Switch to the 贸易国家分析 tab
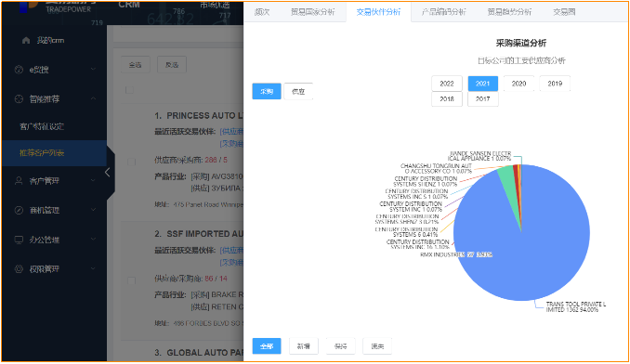The image size is (630, 364). click(312, 12)
